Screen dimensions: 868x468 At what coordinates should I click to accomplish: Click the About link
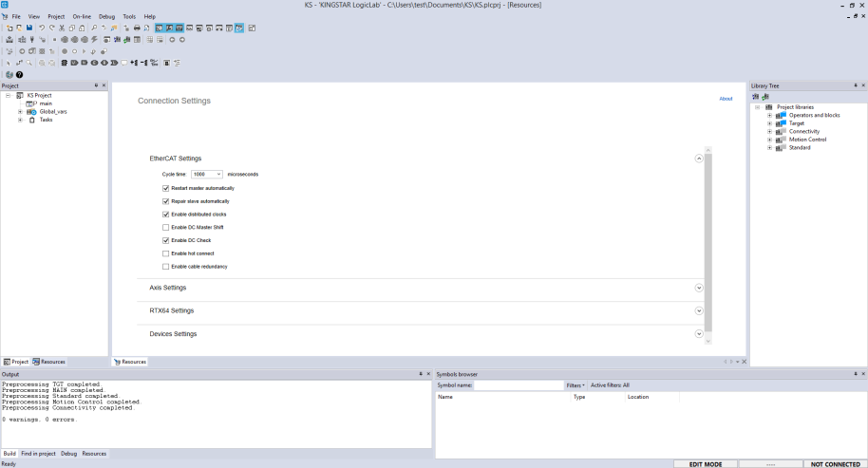[x=726, y=99]
